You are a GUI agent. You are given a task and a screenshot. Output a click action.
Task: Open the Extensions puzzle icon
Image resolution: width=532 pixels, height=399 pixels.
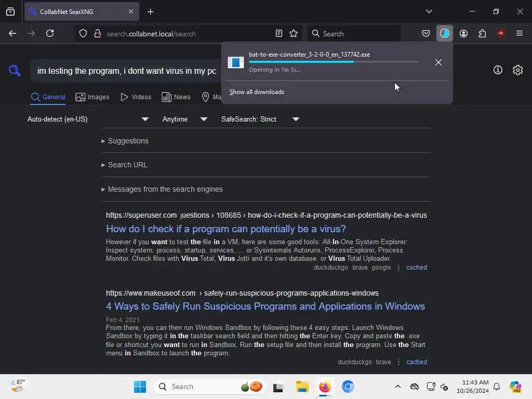pos(482,34)
